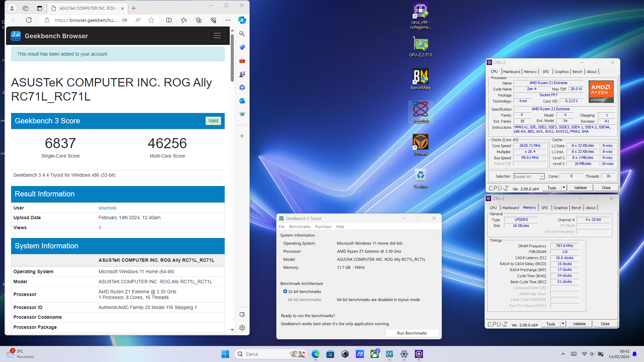Open Graphics tab in lower CPU-Z
Viewport: 644px width, 362px height.
[x=561, y=208]
